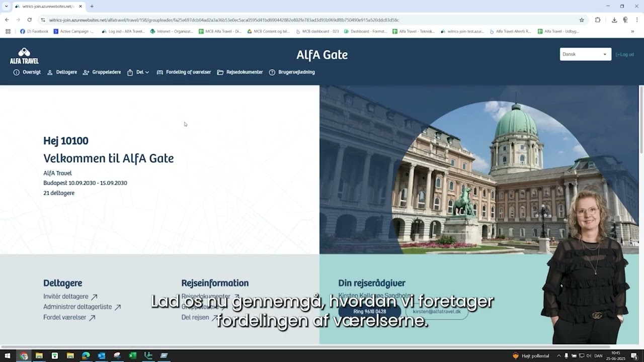Open Edge browser from taskbar

pos(86,356)
